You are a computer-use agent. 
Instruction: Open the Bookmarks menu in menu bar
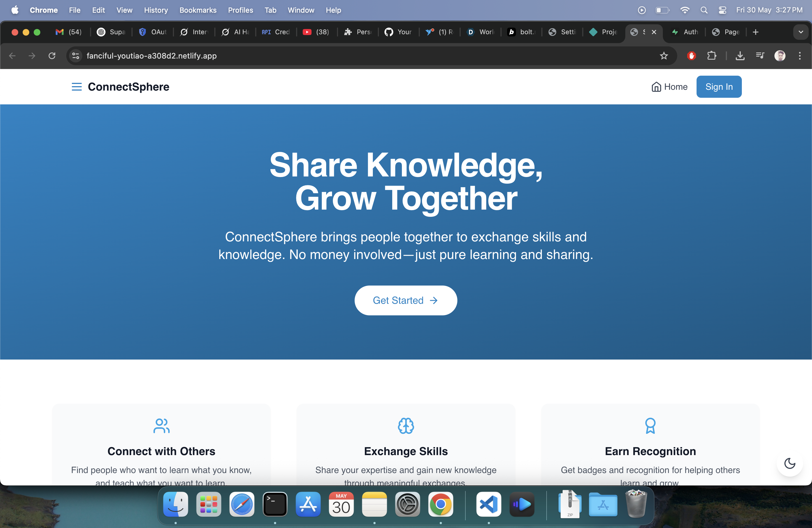click(198, 10)
